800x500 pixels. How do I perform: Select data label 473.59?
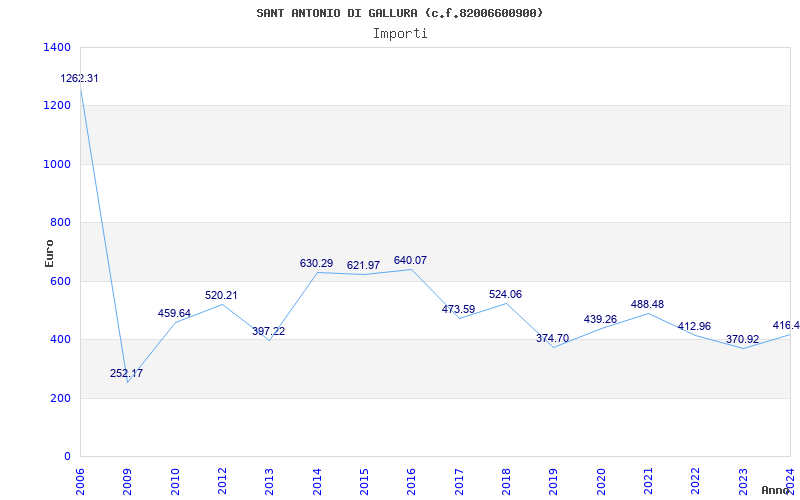(x=458, y=309)
